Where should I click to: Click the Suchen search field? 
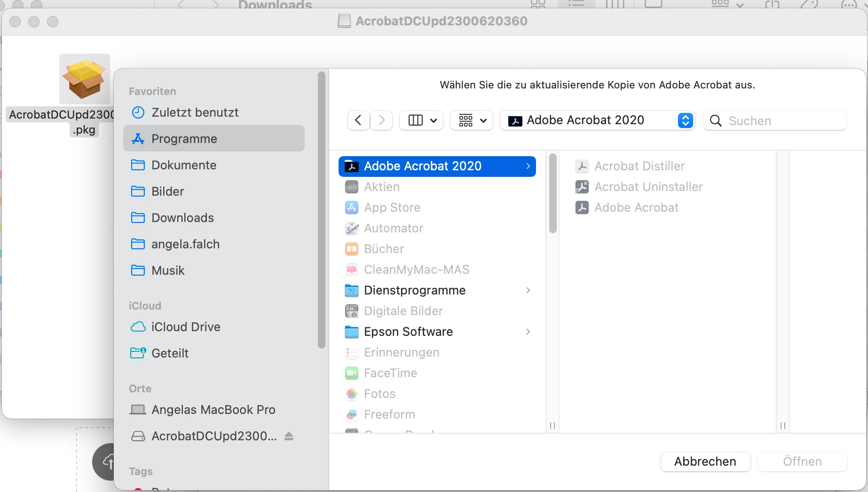[775, 121]
